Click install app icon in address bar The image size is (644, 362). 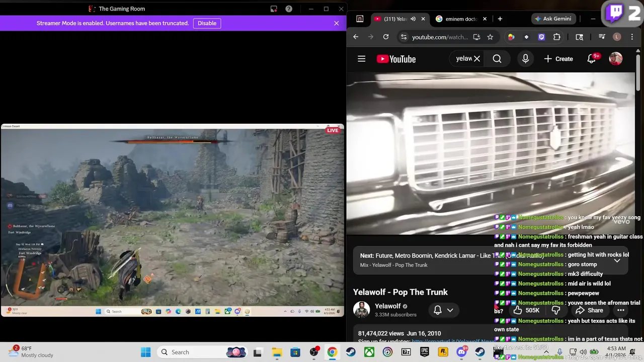click(476, 37)
